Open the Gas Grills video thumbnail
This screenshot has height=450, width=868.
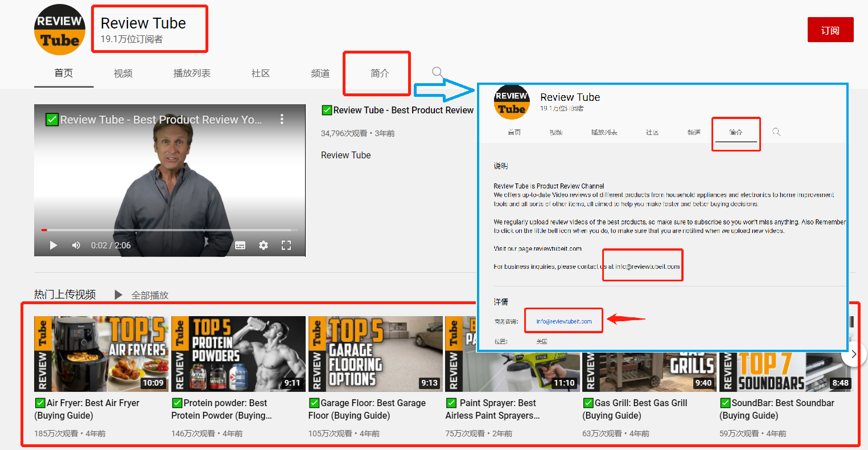(649, 371)
